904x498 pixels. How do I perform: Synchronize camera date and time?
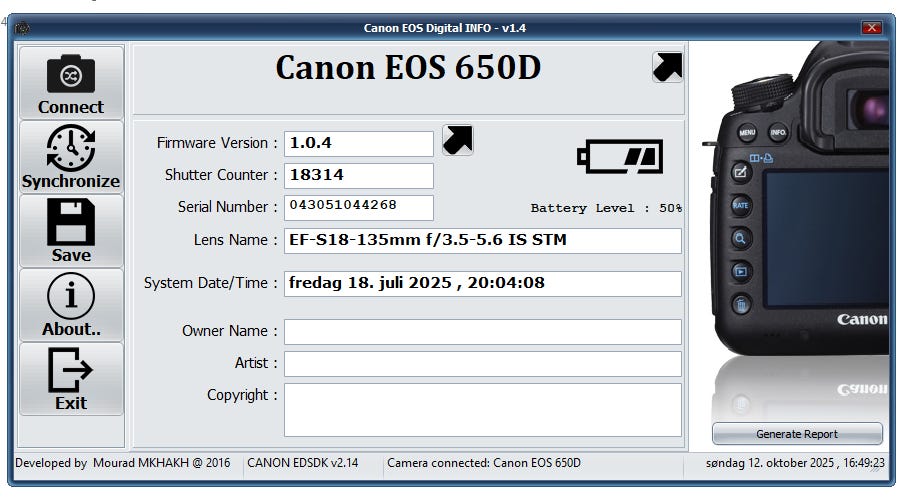coord(71,157)
